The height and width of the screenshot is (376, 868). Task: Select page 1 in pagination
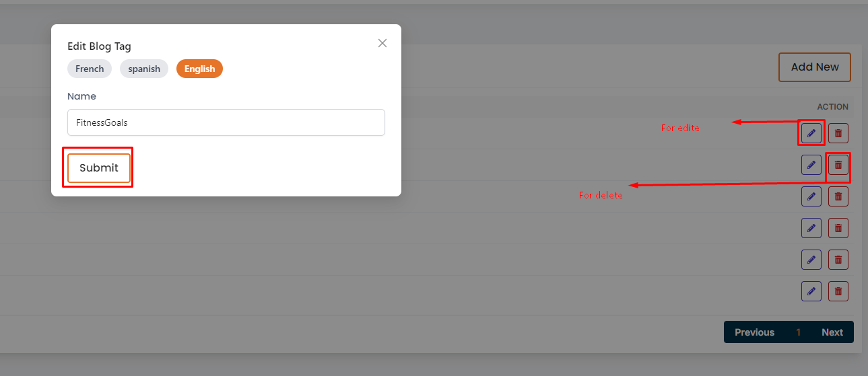coord(798,332)
